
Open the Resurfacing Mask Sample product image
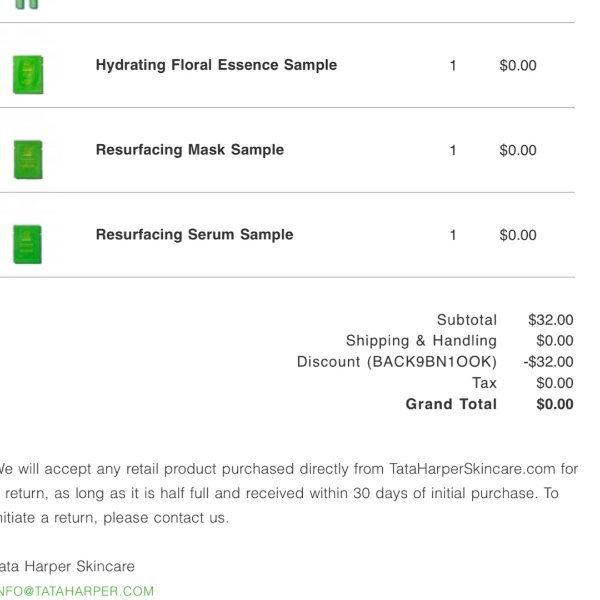pos(28,160)
